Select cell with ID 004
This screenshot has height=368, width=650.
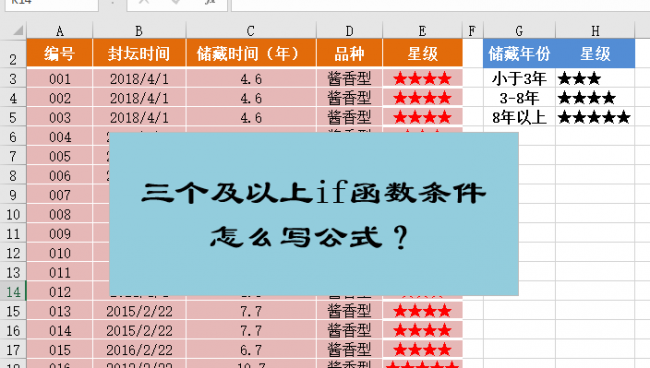click(60, 137)
